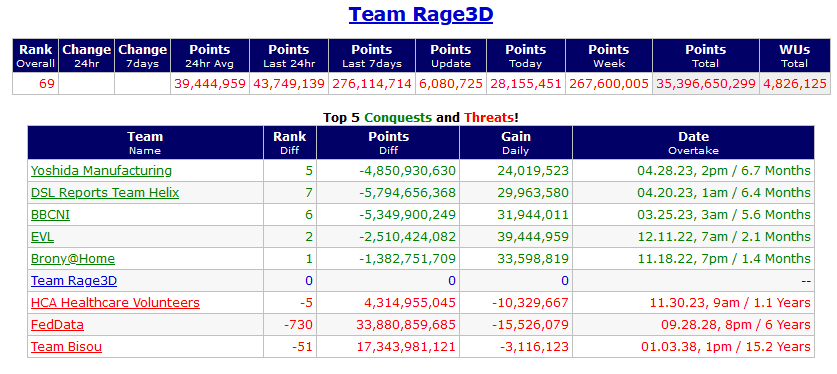The image size is (837, 374).
Task: Click the Points Today header
Action: [526, 56]
